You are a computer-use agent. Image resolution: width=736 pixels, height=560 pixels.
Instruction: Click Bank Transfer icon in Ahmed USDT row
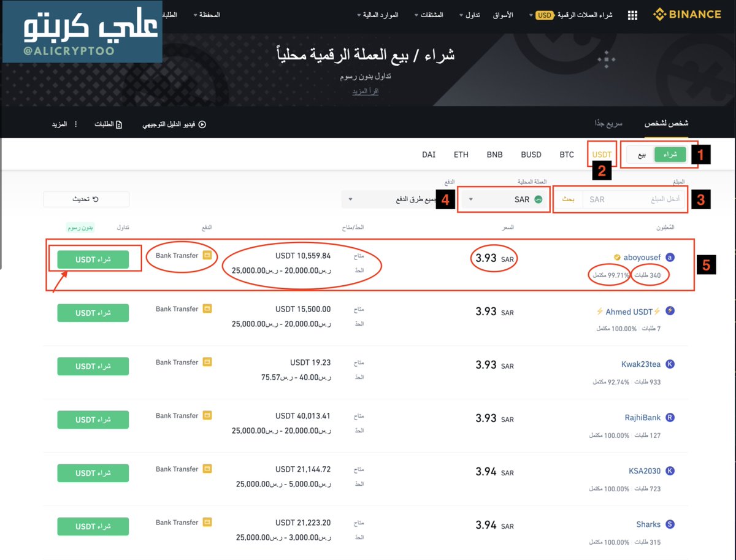[x=207, y=309]
